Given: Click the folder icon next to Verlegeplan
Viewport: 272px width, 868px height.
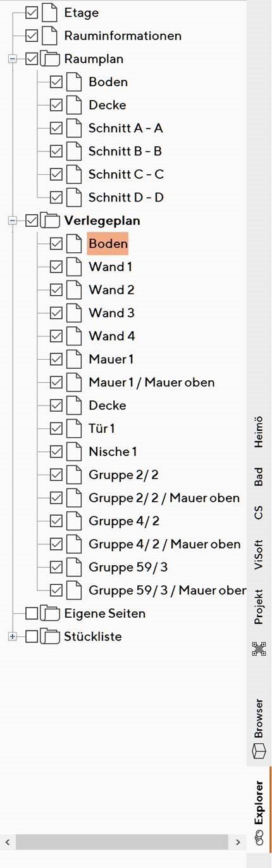Looking at the screenshot, I should (x=50, y=220).
